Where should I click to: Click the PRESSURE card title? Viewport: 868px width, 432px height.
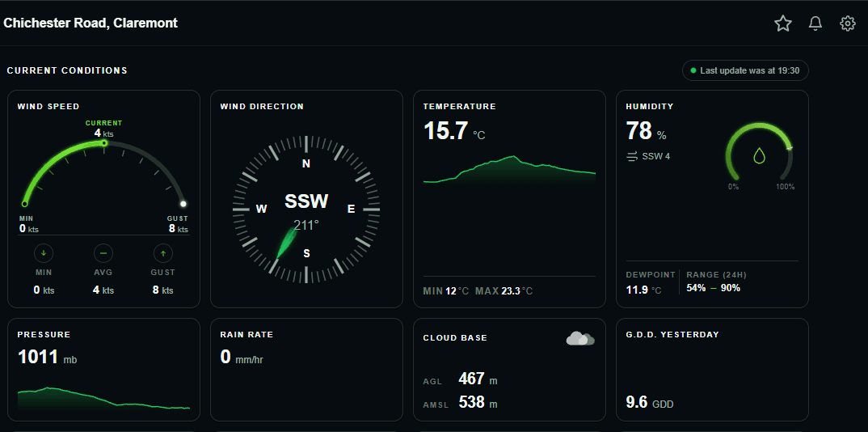(44, 335)
